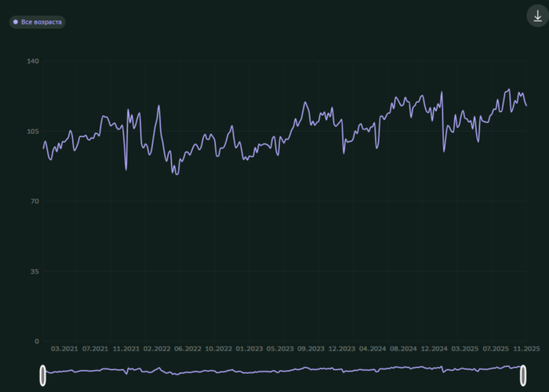Click the 04.2024 x-axis label
This screenshot has width=549, height=392.
(373, 348)
